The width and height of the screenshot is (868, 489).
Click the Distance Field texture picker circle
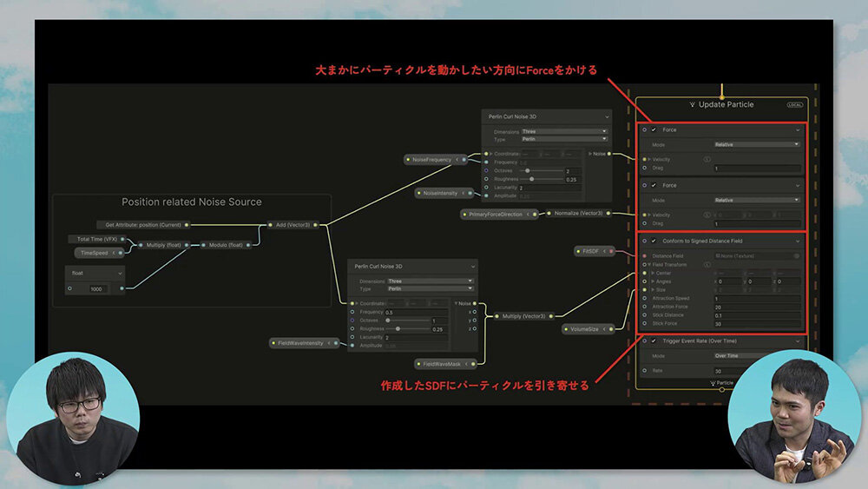796,256
